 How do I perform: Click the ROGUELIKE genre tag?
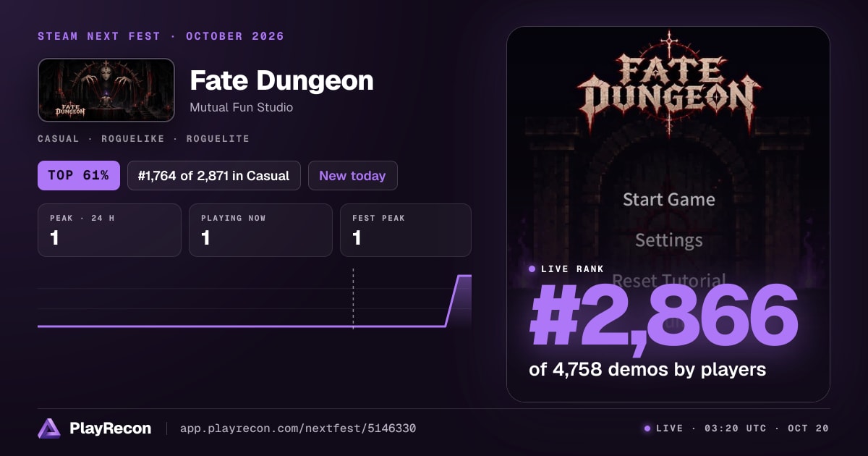(x=134, y=138)
